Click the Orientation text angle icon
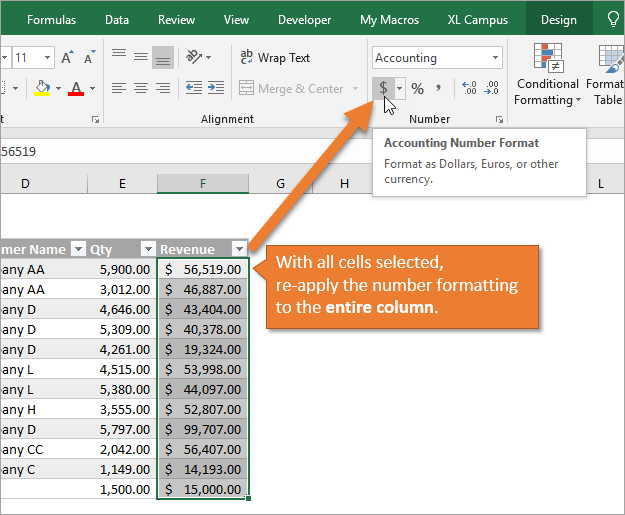The width and height of the screenshot is (625, 515). click(196, 58)
